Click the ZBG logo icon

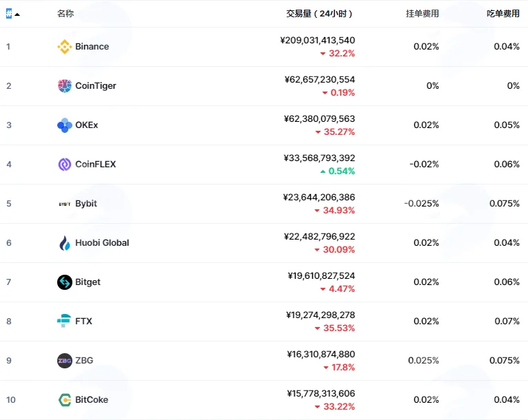coord(64,361)
